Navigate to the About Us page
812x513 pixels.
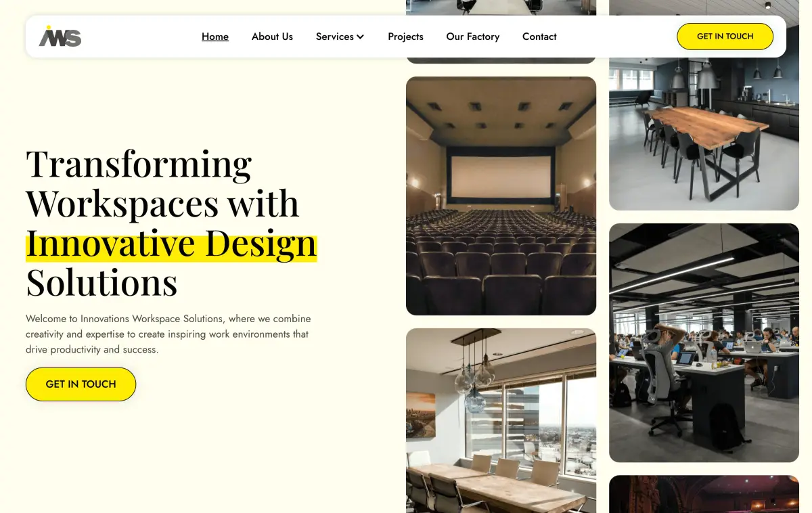[x=272, y=37]
